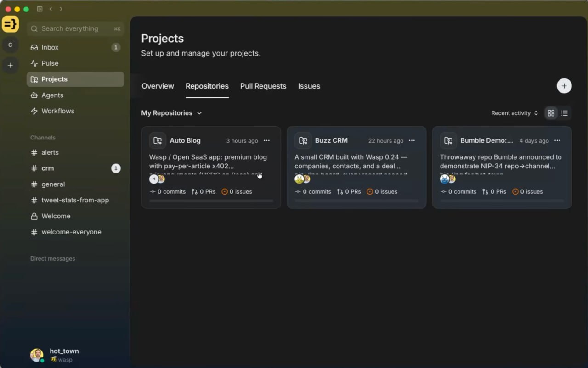The width and height of the screenshot is (588, 368).
Task: Click the Auto Blog repository folder icon
Action: [x=158, y=140]
